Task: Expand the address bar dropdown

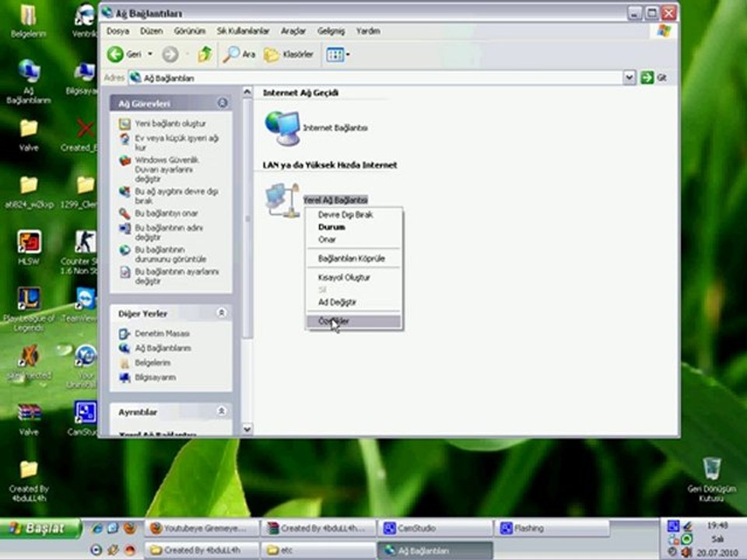Action: pyautogui.click(x=629, y=77)
